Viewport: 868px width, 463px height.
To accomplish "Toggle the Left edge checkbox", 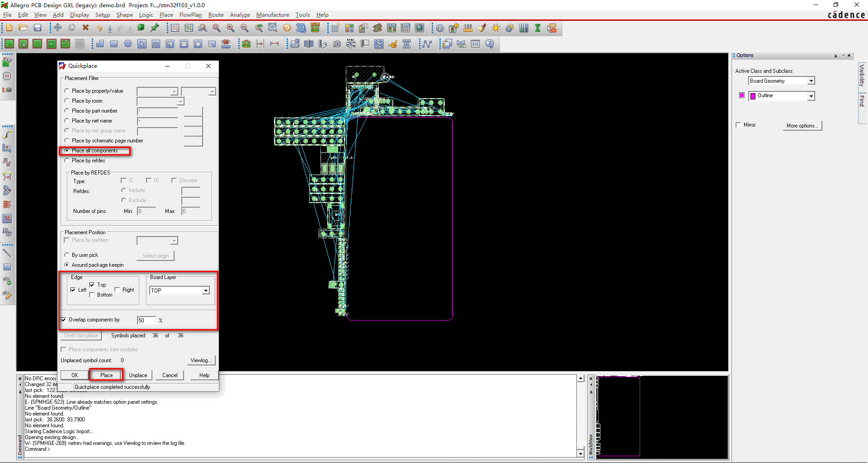I will [x=73, y=290].
